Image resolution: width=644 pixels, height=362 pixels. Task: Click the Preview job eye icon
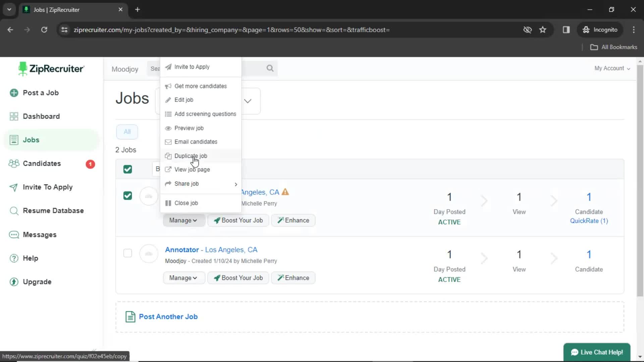pyautogui.click(x=168, y=128)
